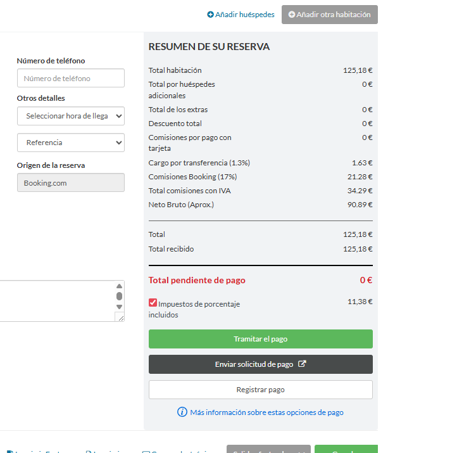The height and width of the screenshot is (453, 476).
Task: Click the Registrar pago button
Action: tap(260, 390)
